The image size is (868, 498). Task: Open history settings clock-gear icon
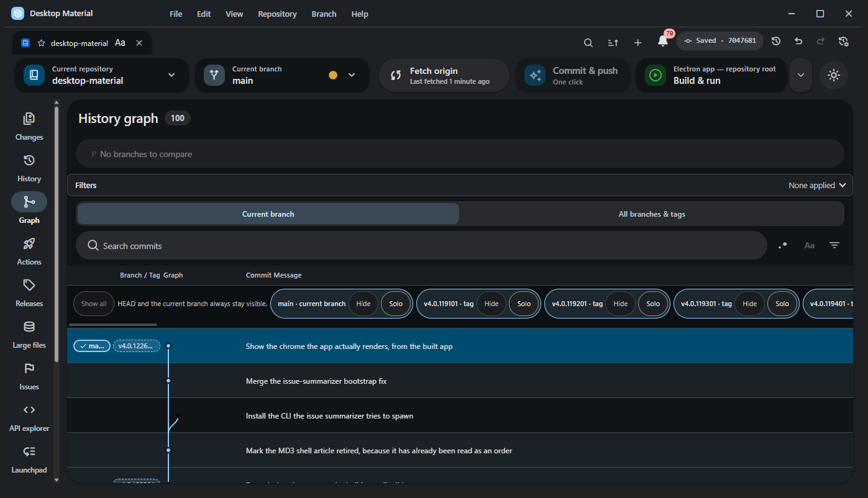pyautogui.click(x=843, y=41)
